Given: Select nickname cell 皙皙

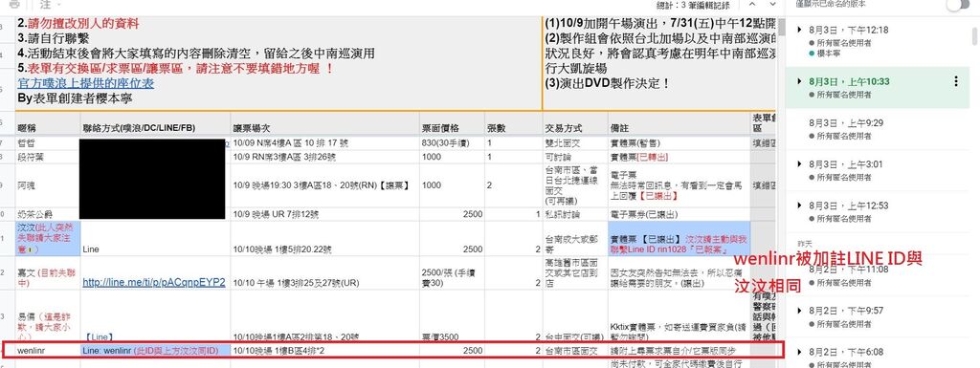Looking at the screenshot, I should [48, 143].
